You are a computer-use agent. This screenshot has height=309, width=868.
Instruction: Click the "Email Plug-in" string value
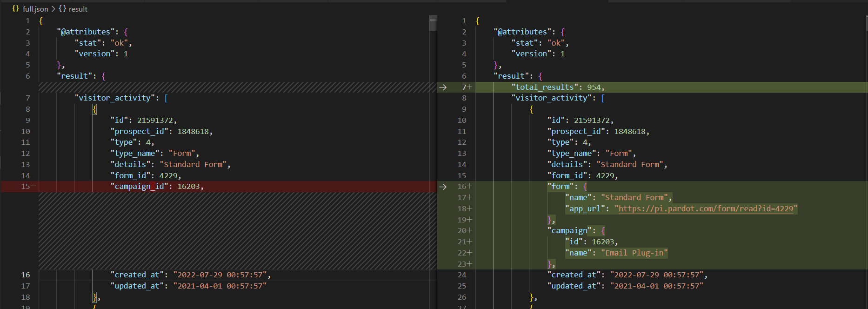click(x=634, y=253)
